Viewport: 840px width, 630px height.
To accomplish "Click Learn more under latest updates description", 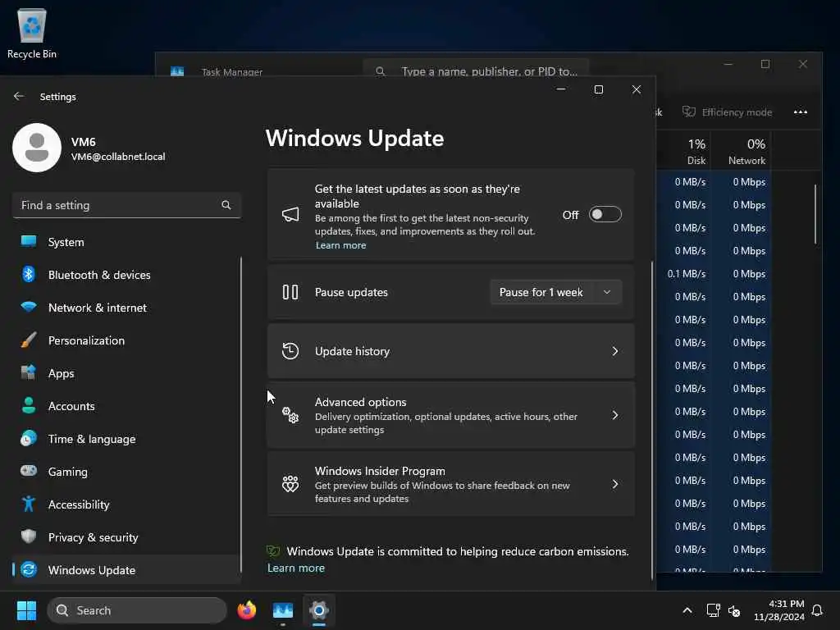I will click(340, 245).
